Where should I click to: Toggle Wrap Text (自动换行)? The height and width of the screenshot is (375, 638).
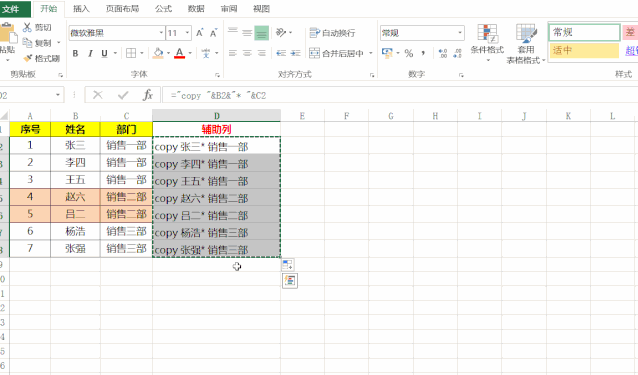332,33
